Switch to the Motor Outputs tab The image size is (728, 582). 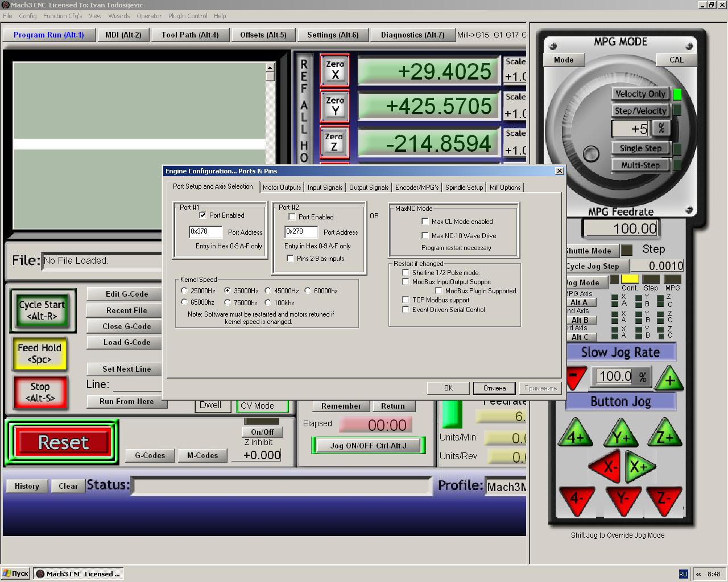(282, 188)
